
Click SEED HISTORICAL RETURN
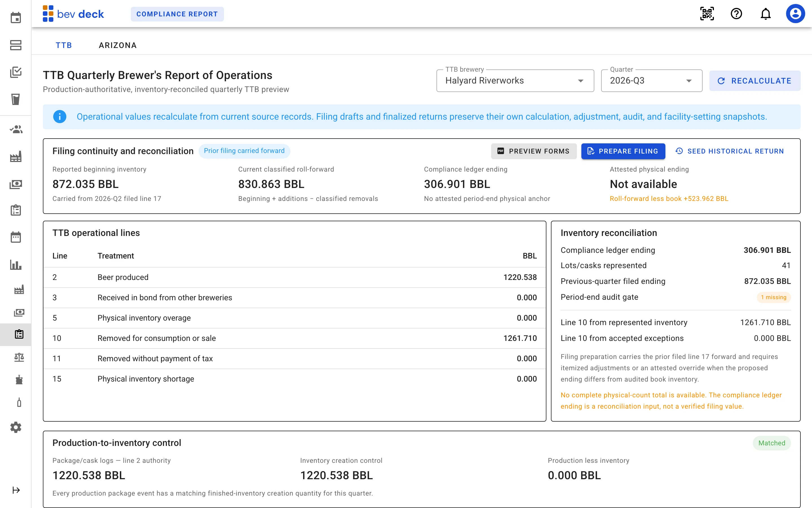[729, 151]
